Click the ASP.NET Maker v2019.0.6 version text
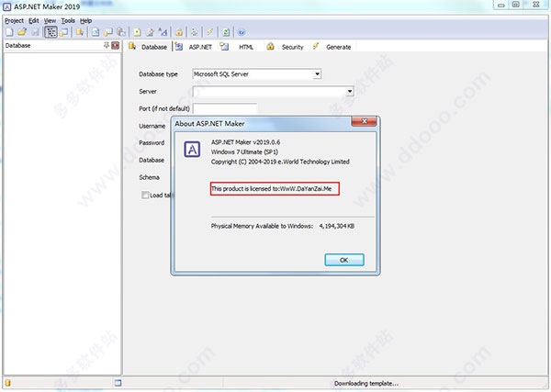The width and height of the screenshot is (551, 392). pyautogui.click(x=245, y=142)
